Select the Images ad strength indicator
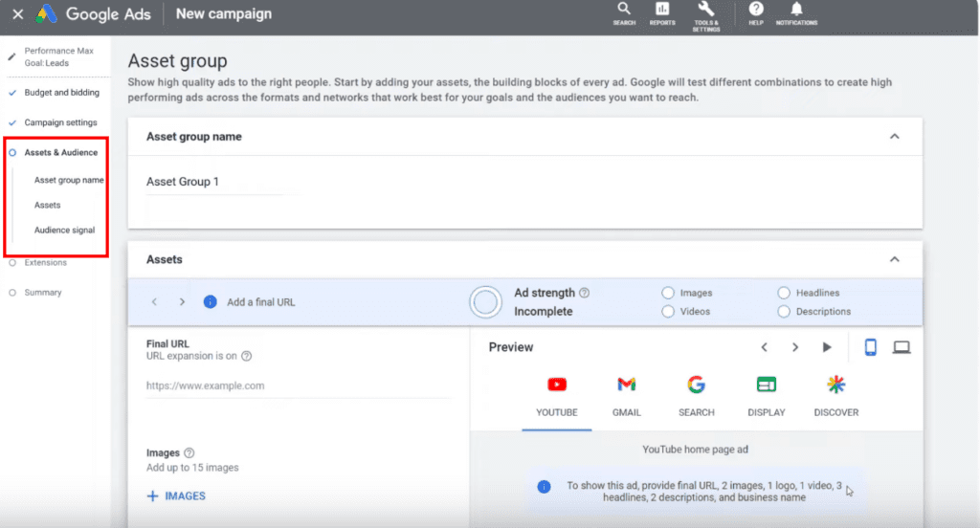This screenshot has width=980, height=528. point(668,293)
